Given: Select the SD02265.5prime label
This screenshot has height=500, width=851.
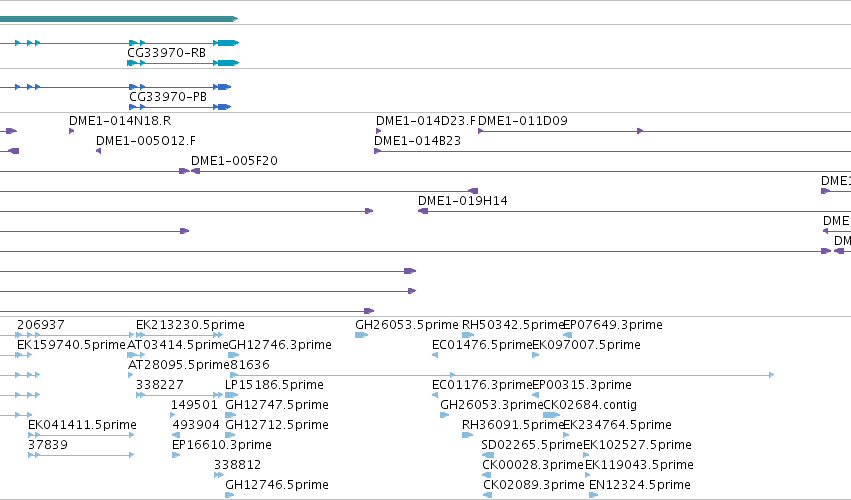Looking at the screenshot, I should click(x=532, y=445).
